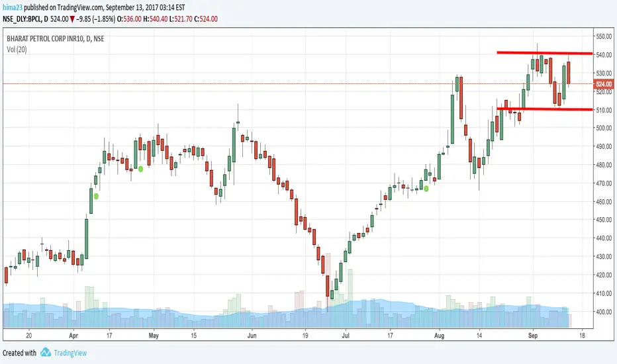Click the May date axis label

tap(154, 336)
